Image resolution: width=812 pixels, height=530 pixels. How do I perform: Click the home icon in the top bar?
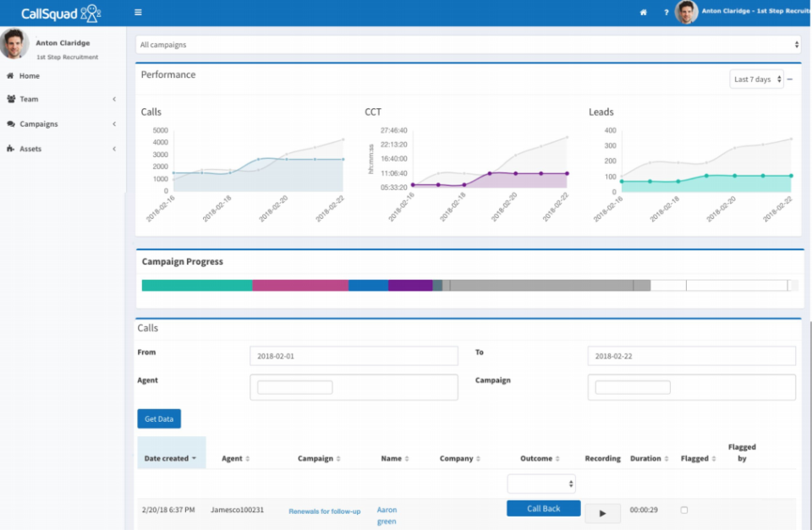coord(643,12)
